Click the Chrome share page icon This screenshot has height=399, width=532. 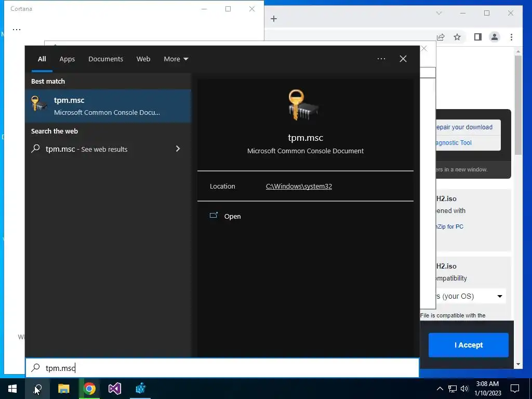[x=441, y=37]
